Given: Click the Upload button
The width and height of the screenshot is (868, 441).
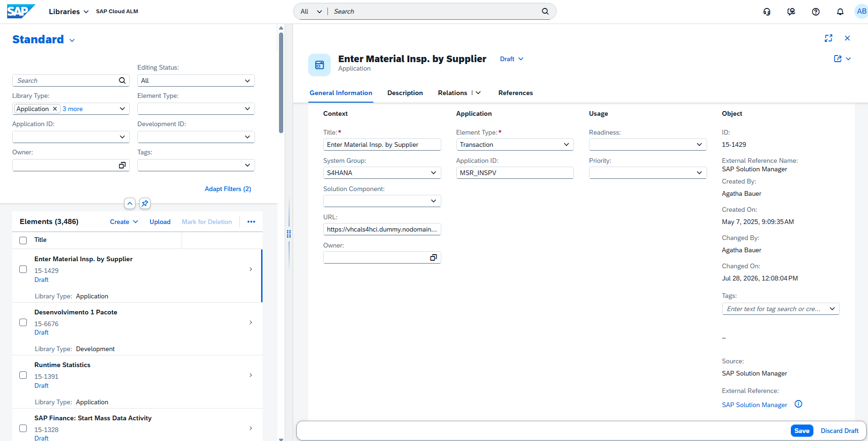Looking at the screenshot, I should point(160,222).
